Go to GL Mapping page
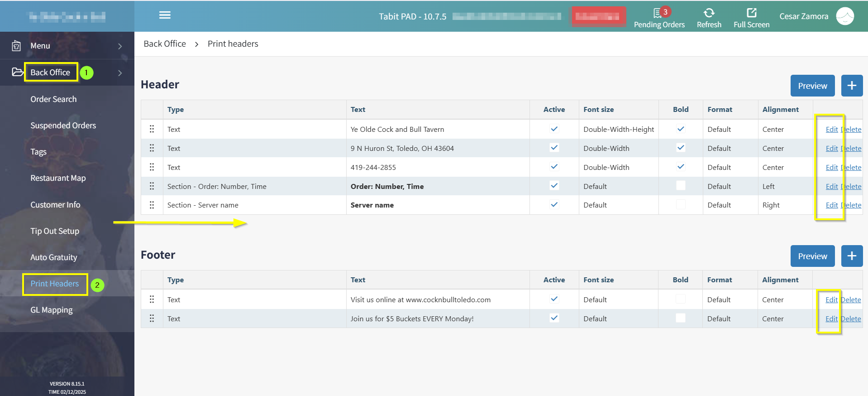The height and width of the screenshot is (396, 868). pyautogui.click(x=51, y=310)
